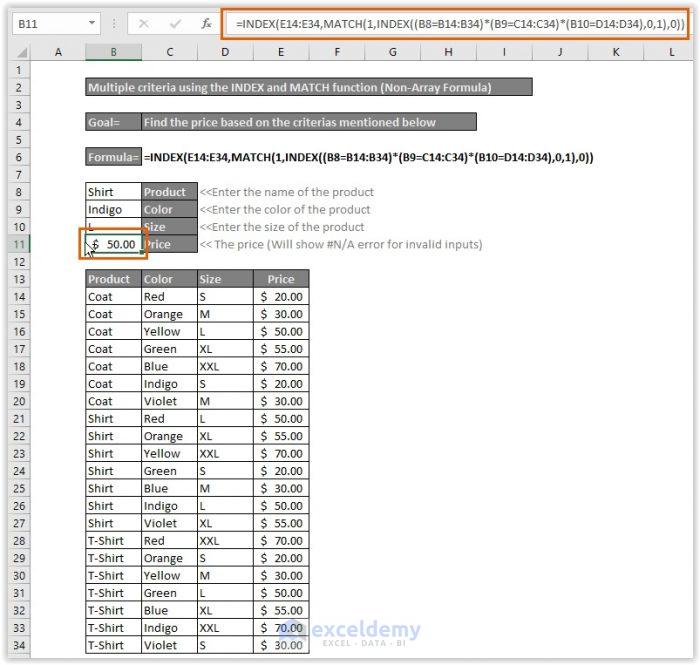Screen dimensions: 700x665
Task: Click the Insert Function fx icon
Action: (206, 23)
